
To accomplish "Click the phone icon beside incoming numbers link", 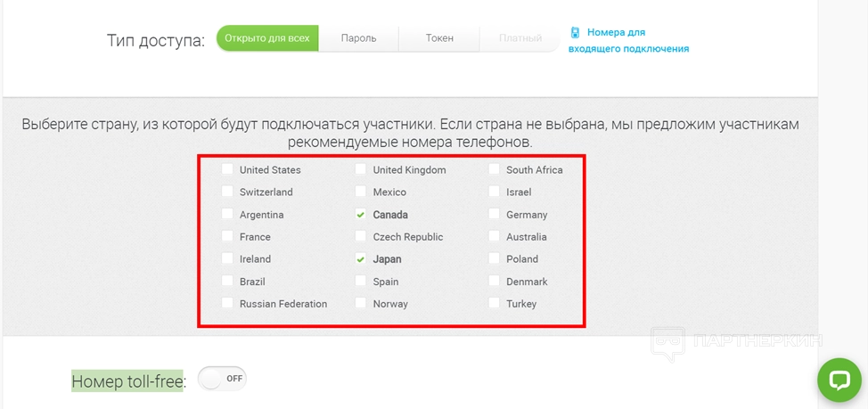I will click(x=576, y=32).
